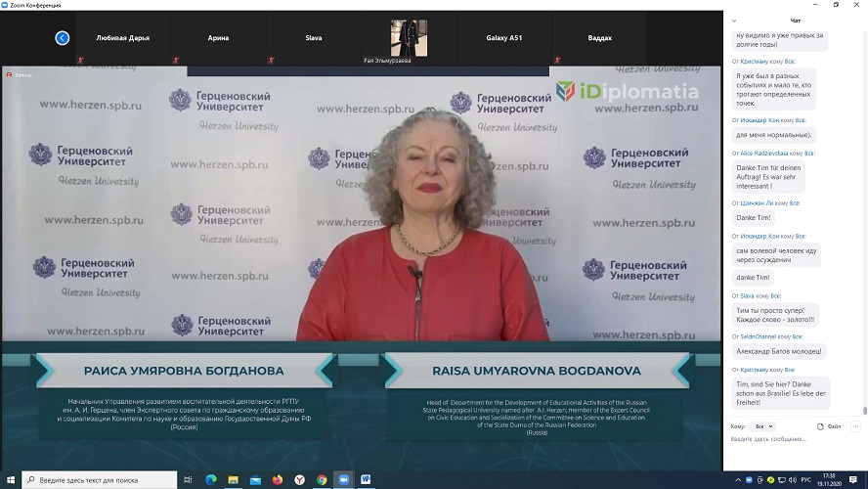Image resolution: width=868 pixels, height=489 pixels.
Task: Open Microsoft Word from the taskbar
Action: [x=366, y=480]
